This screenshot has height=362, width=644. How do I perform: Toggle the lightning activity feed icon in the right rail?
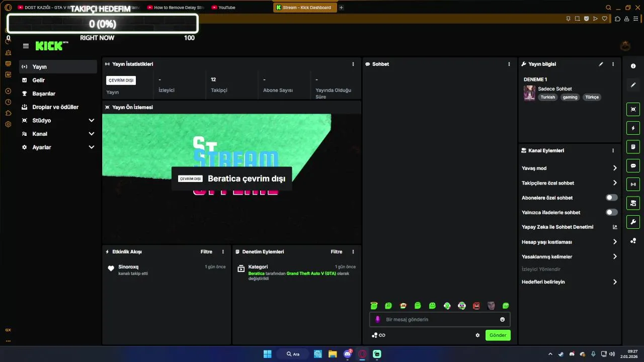[x=633, y=128]
